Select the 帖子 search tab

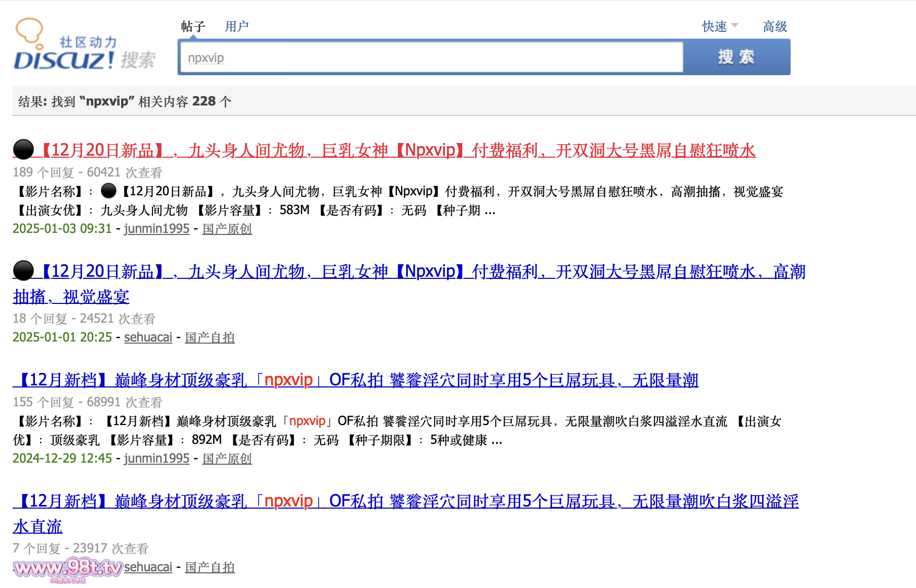[193, 27]
